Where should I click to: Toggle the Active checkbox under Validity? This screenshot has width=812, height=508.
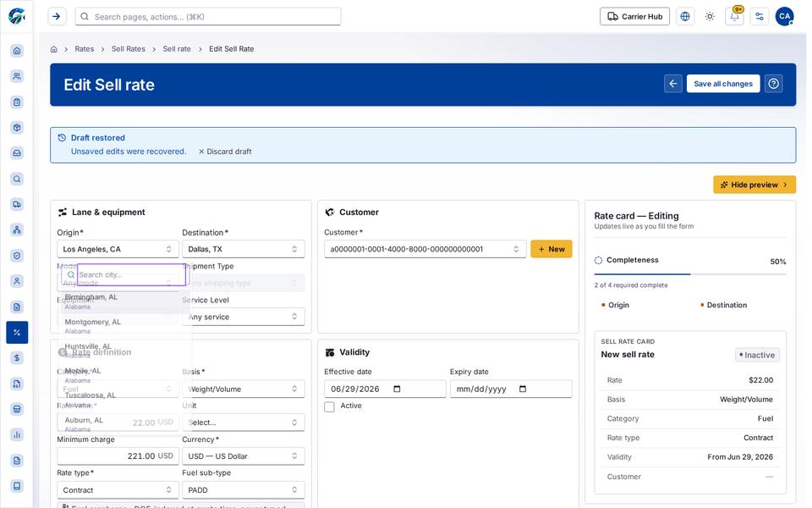pos(329,407)
